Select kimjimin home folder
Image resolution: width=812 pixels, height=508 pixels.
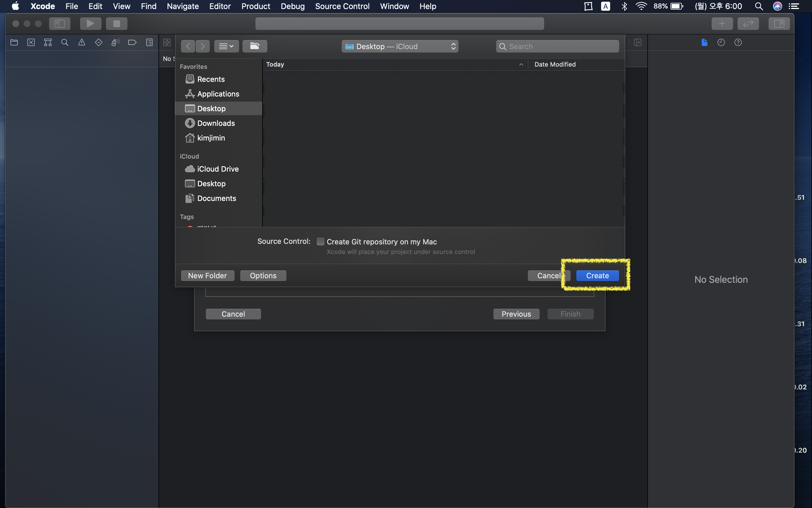219,138
